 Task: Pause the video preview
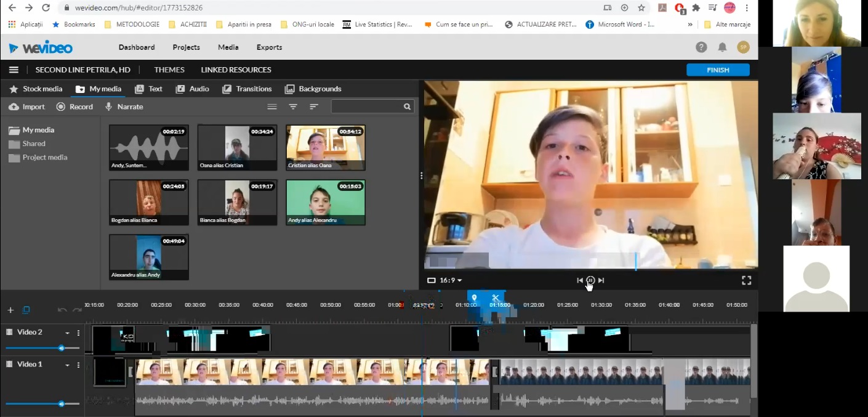point(590,280)
